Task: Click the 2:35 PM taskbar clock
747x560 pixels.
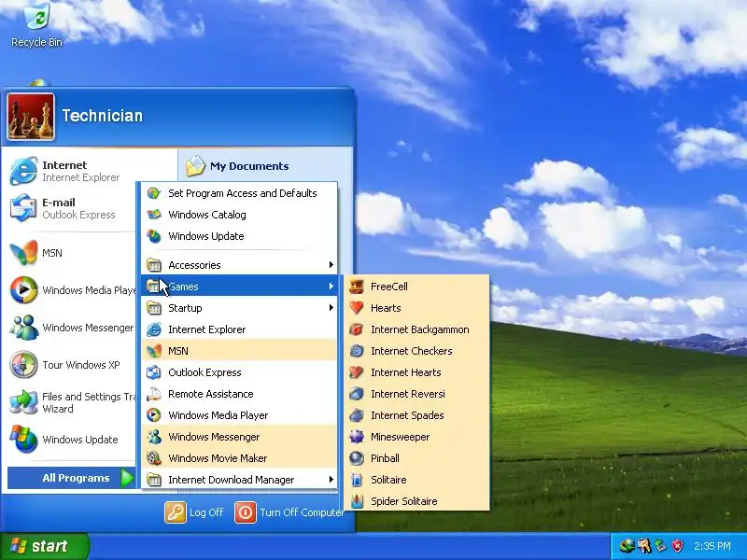Action: pos(712,546)
